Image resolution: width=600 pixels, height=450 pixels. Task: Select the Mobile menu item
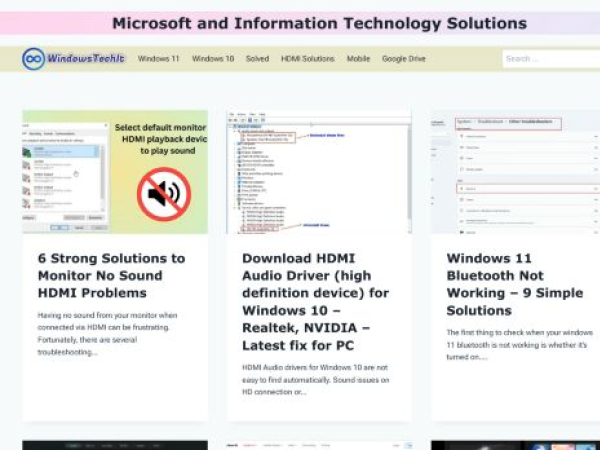[x=358, y=59]
